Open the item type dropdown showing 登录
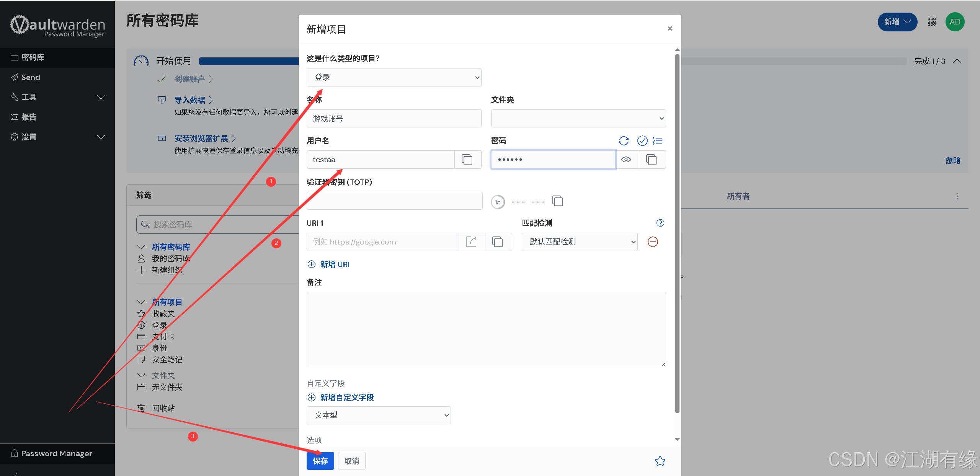The width and height of the screenshot is (980, 476). click(x=394, y=77)
